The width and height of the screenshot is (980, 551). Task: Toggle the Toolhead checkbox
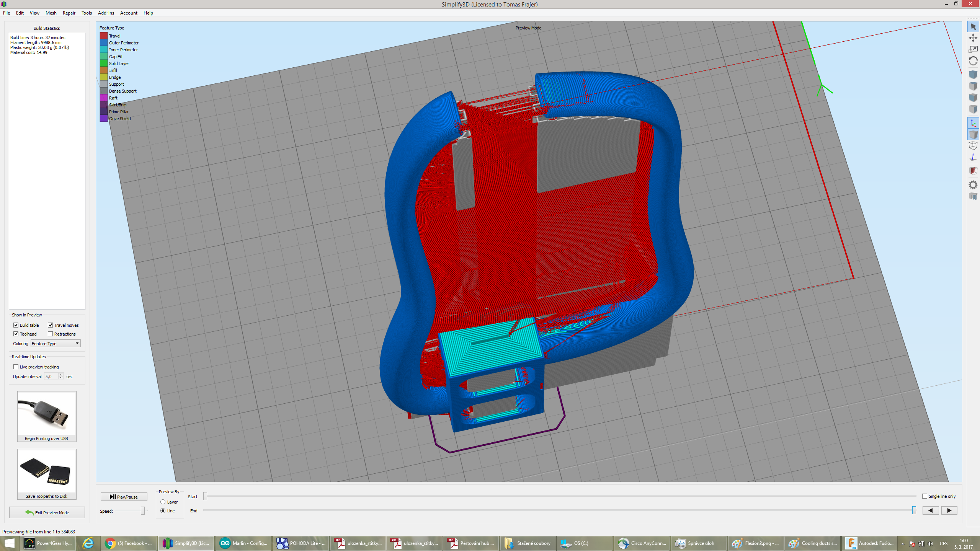[16, 334]
